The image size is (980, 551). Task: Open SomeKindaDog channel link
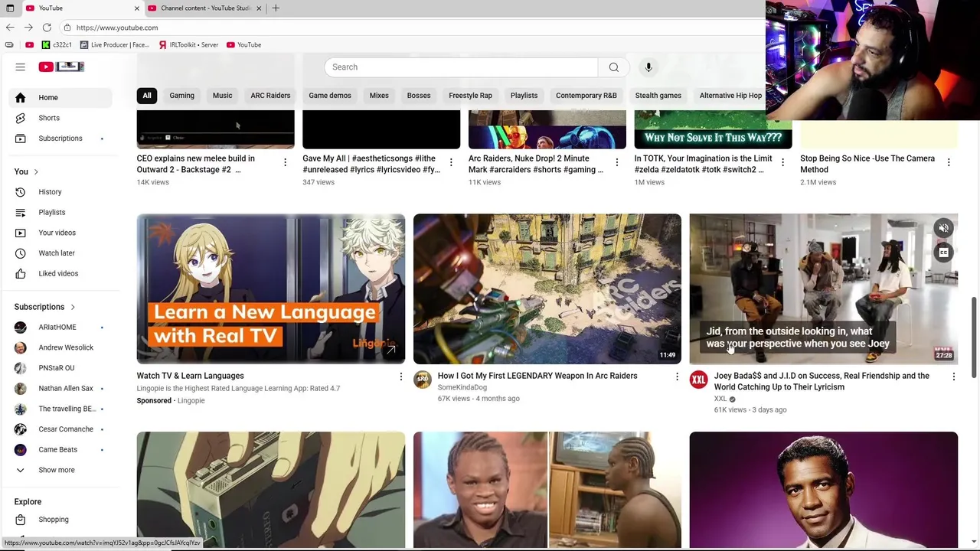coord(462,387)
